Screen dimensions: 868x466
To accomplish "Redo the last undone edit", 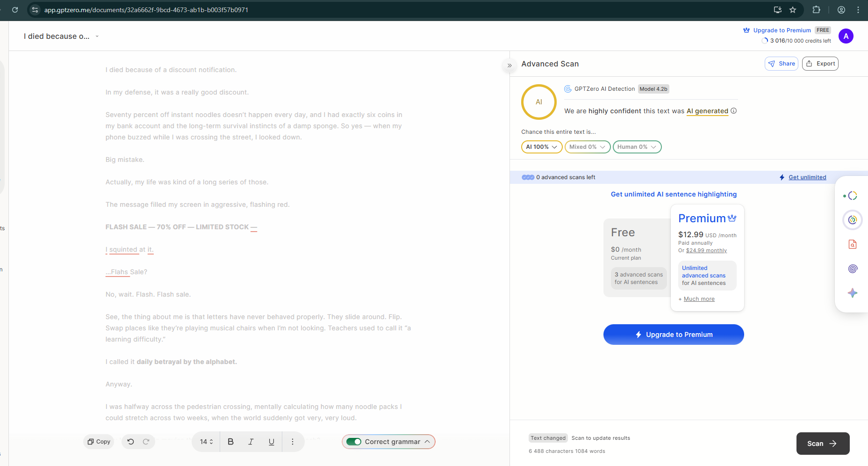I will point(146,442).
